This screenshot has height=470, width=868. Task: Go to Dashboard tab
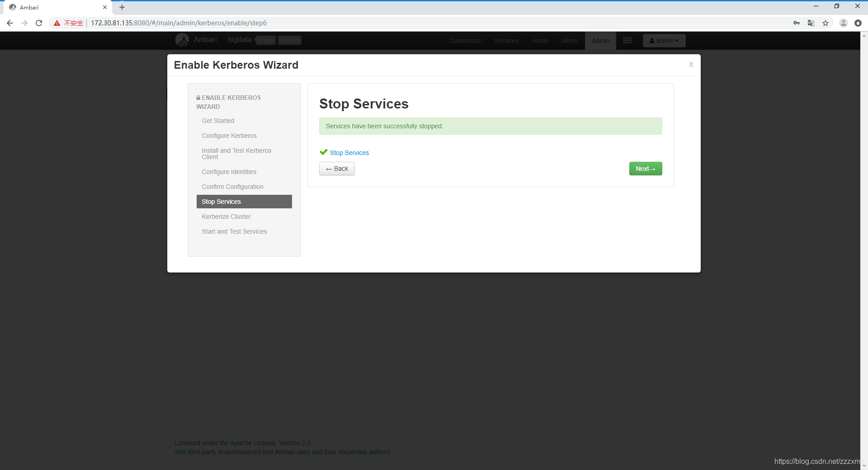465,41
